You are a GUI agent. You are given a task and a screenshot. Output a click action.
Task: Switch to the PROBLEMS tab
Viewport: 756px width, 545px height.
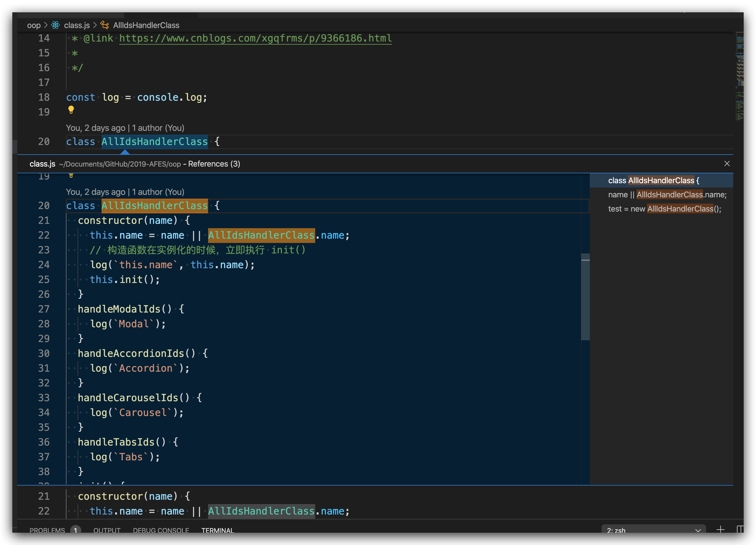[47, 530]
